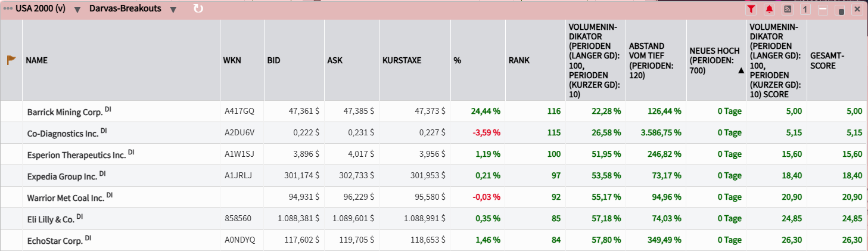Refresh the Darvas-Breakouts list
Viewport: 868px width, 251px height.
point(198,9)
